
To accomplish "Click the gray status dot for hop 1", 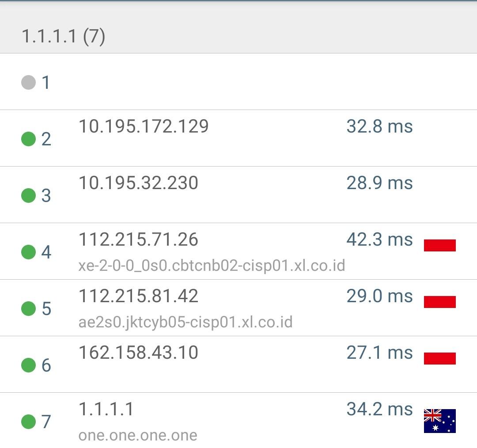I will pyautogui.click(x=28, y=82).
